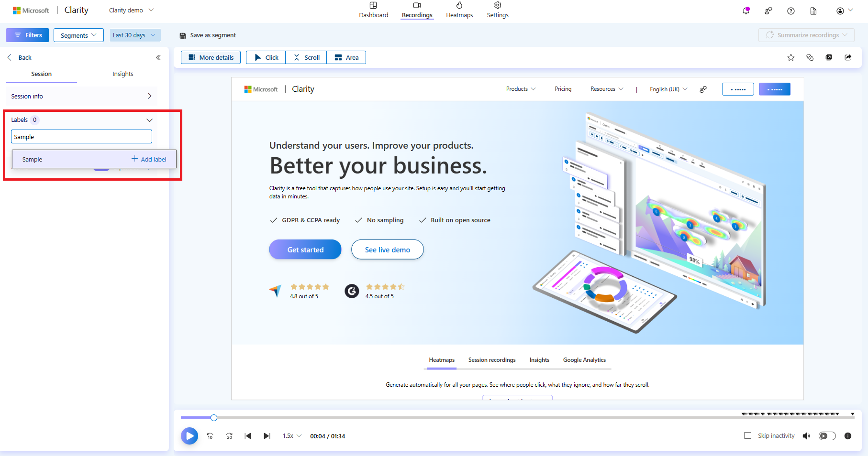Image resolution: width=868 pixels, height=456 pixels.
Task: Go to the Heatmaps tab
Action: [x=459, y=10]
